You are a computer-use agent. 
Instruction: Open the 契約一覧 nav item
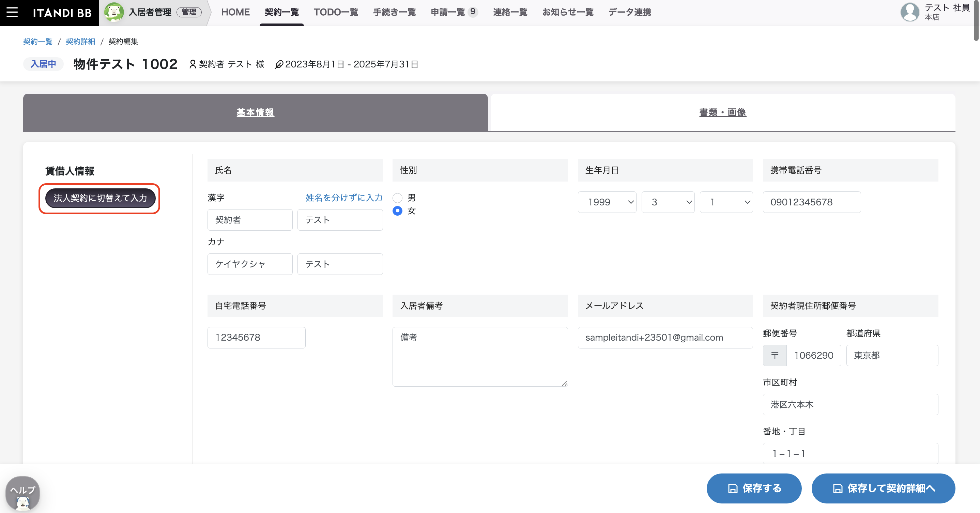pyautogui.click(x=281, y=12)
